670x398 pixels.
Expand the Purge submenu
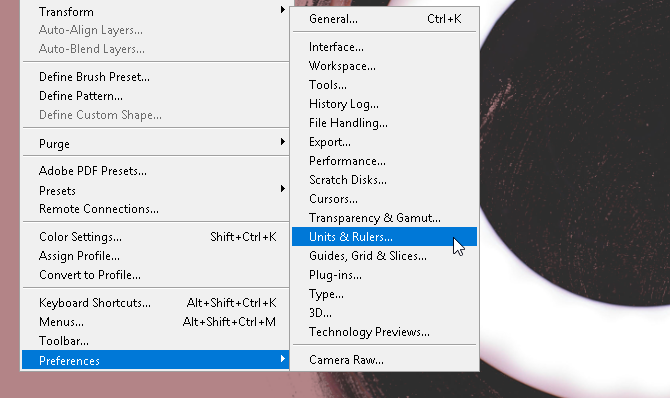coord(156,144)
